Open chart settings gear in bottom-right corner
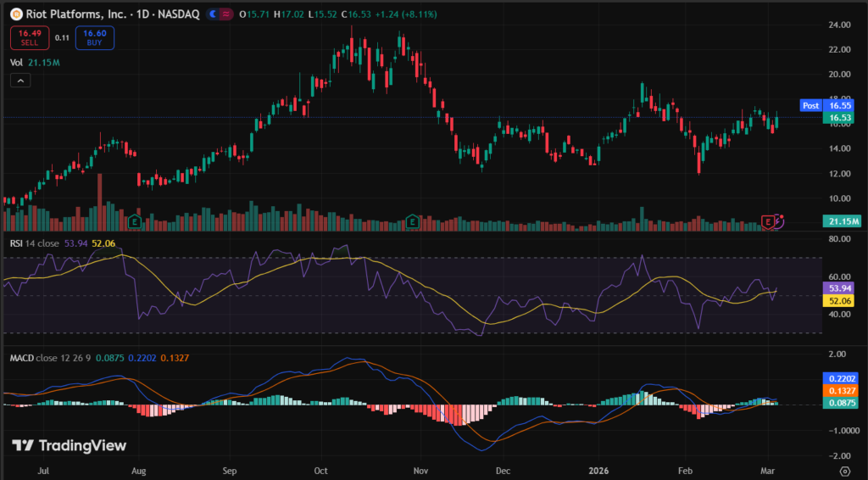The image size is (868, 480). [x=844, y=469]
